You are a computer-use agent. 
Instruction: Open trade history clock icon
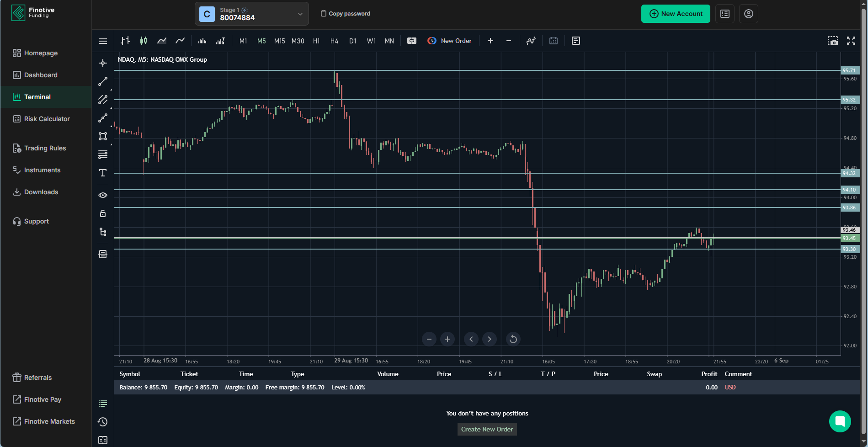pyautogui.click(x=103, y=422)
